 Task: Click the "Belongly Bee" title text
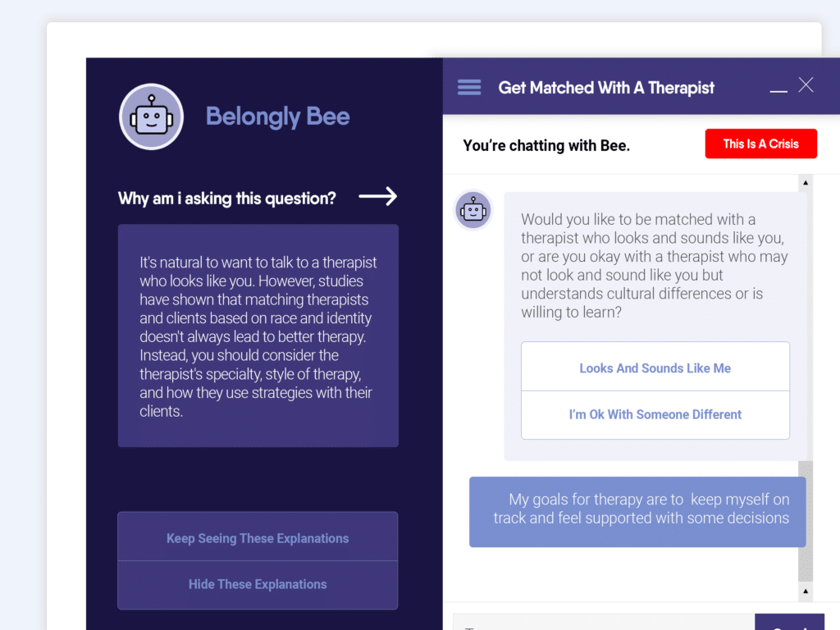277,116
